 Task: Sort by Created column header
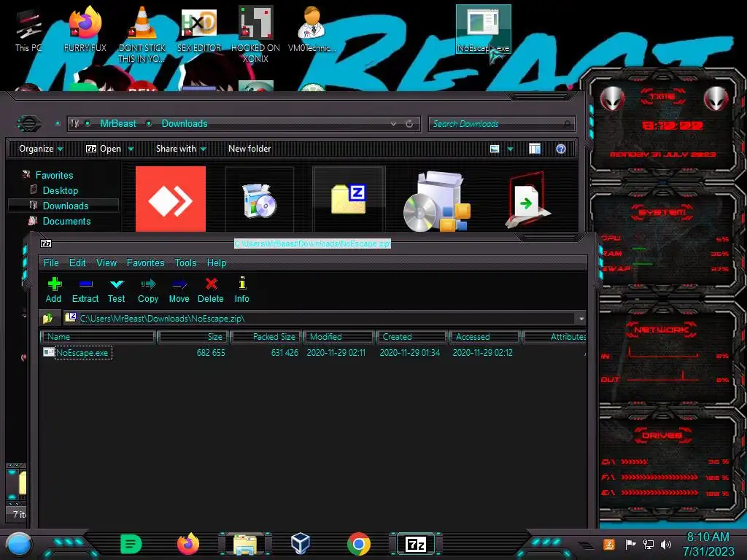point(412,337)
